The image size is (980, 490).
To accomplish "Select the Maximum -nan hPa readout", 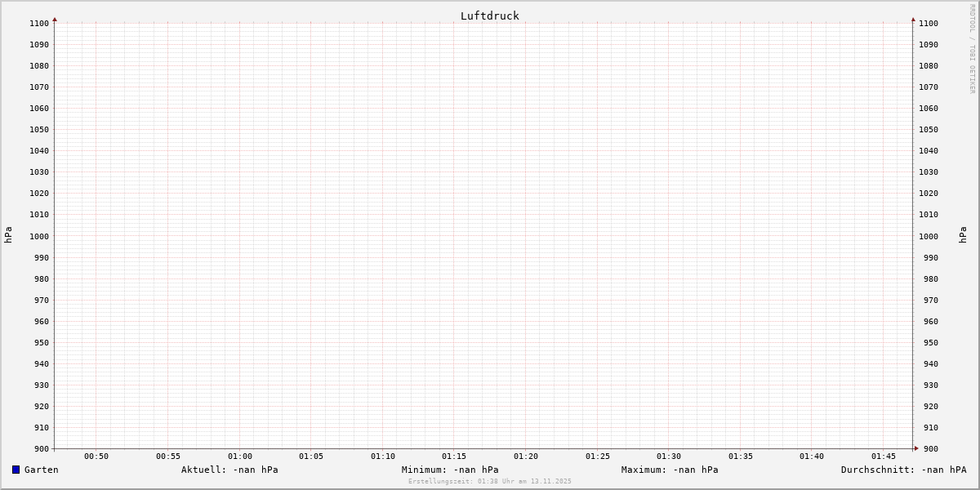I will click(x=670, y=470).
